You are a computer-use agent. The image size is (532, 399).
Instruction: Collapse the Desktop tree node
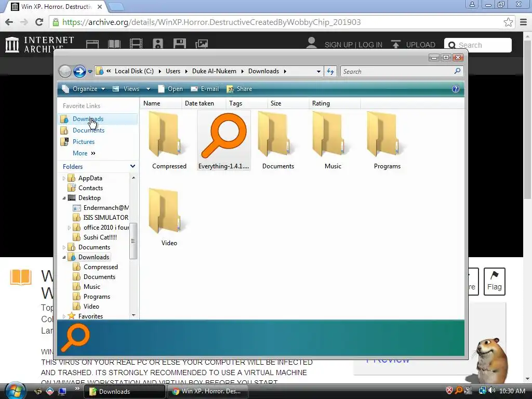pyautogui.click(x=64, y=198)
